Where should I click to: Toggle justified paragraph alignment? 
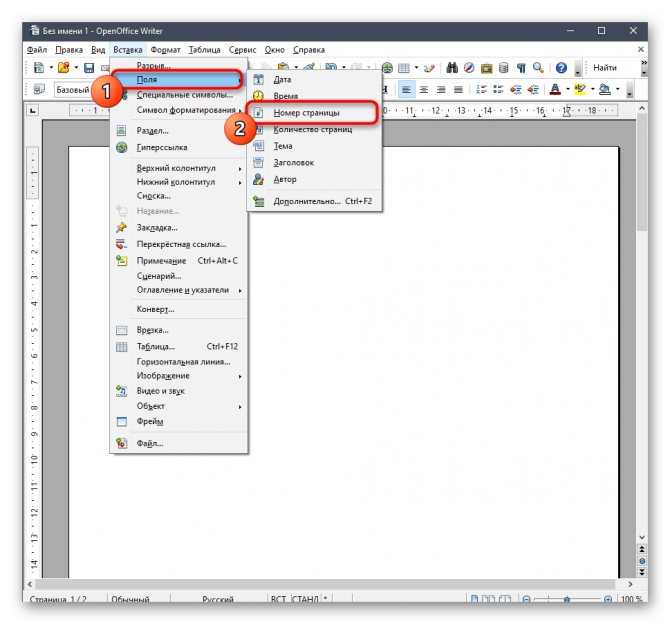point(458,89)
